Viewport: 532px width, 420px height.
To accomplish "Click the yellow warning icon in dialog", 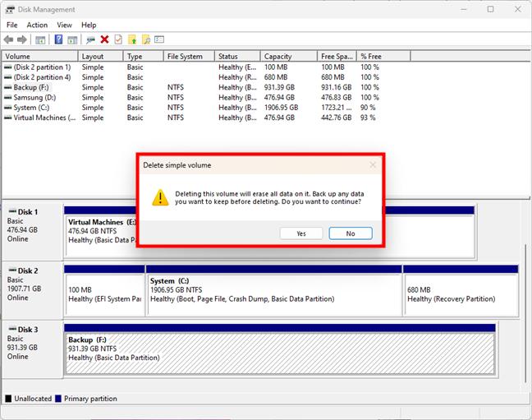I will (161, 197).
